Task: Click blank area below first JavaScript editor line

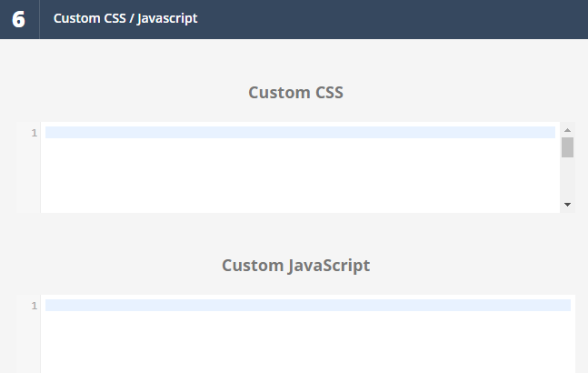Action: 307,342
